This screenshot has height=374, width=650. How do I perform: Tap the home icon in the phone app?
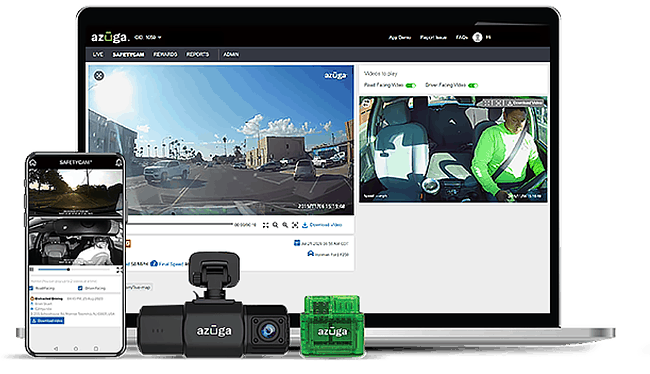[33, 163]
